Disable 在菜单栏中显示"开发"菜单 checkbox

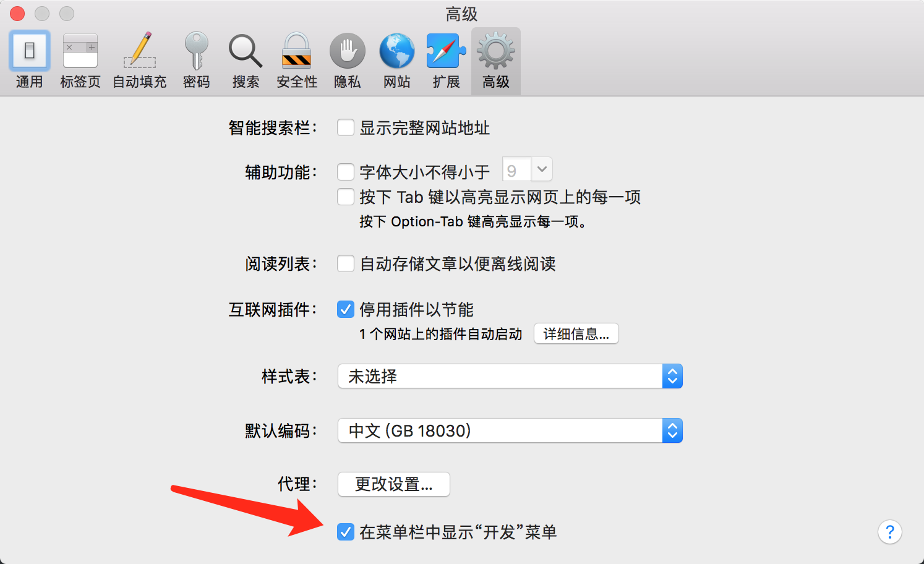tap(346, 532)
